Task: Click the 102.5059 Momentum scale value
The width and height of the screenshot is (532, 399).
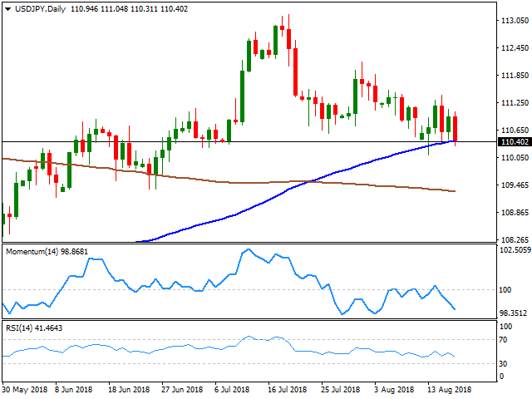Action: pos(515,250)
